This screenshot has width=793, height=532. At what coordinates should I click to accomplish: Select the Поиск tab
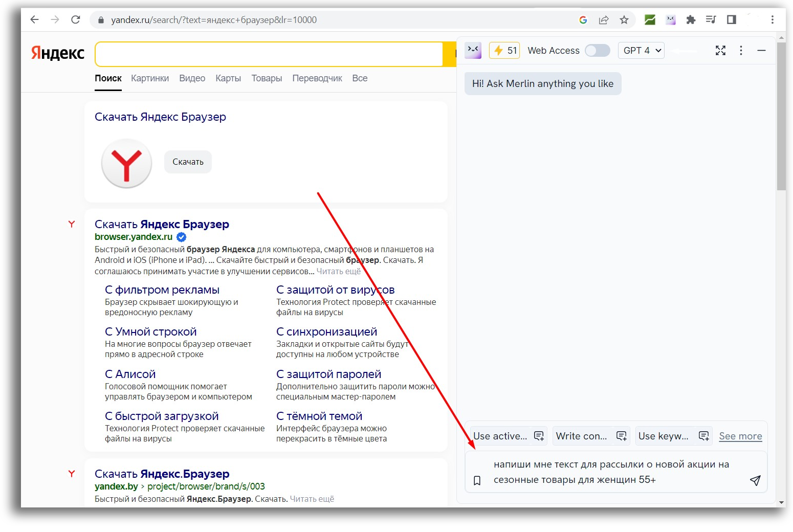click(x=108, y=78)
